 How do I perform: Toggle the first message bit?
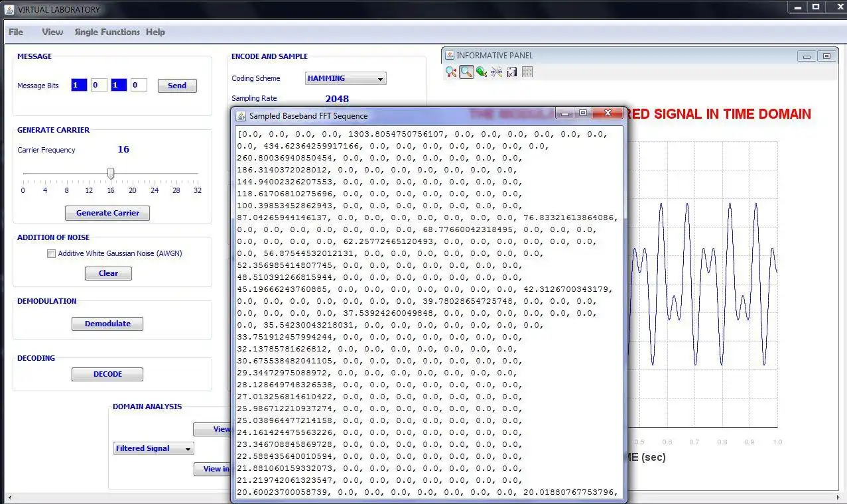pyautogui.click(x=78, y=85)
